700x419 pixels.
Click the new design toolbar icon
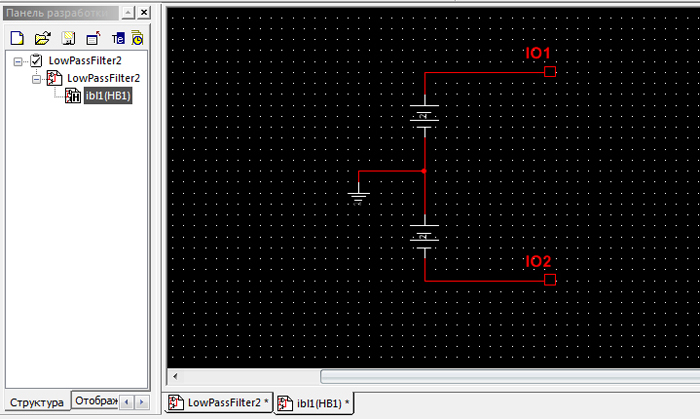click(x=93, y=38)
